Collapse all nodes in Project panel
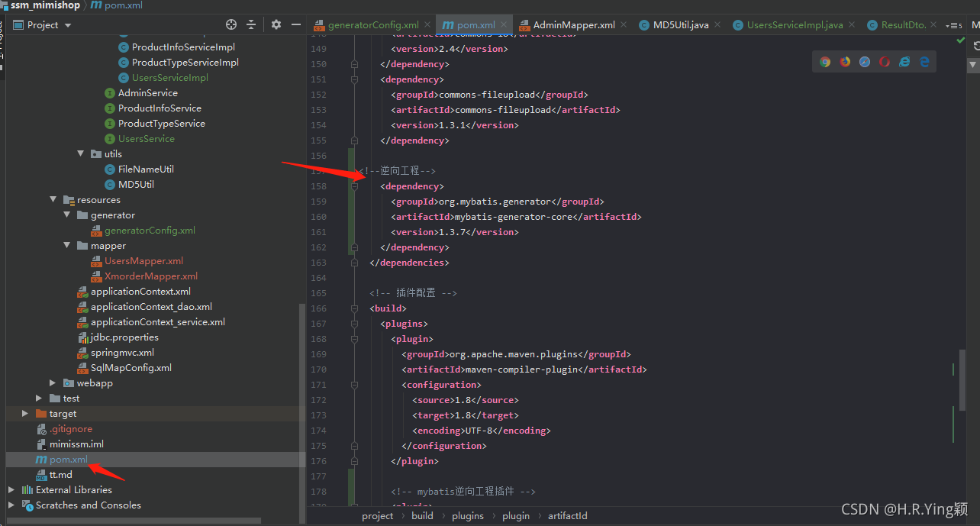Screen dimensions: 980x526 [251, 25]
